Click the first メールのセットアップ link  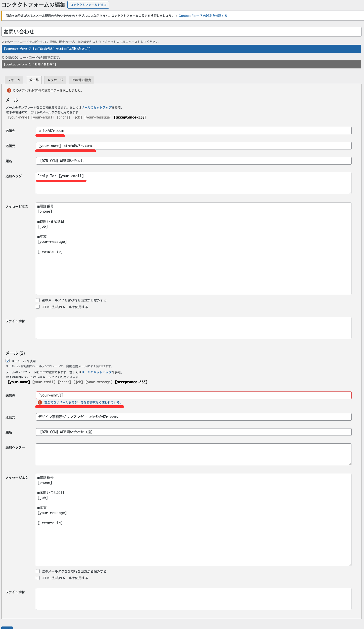(97, 107)
